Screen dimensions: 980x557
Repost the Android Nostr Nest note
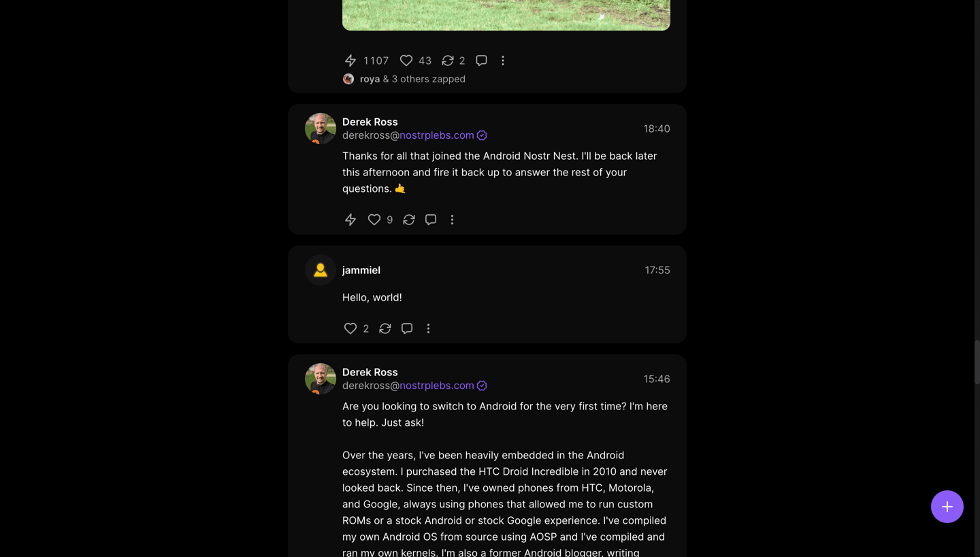[409, 220]
